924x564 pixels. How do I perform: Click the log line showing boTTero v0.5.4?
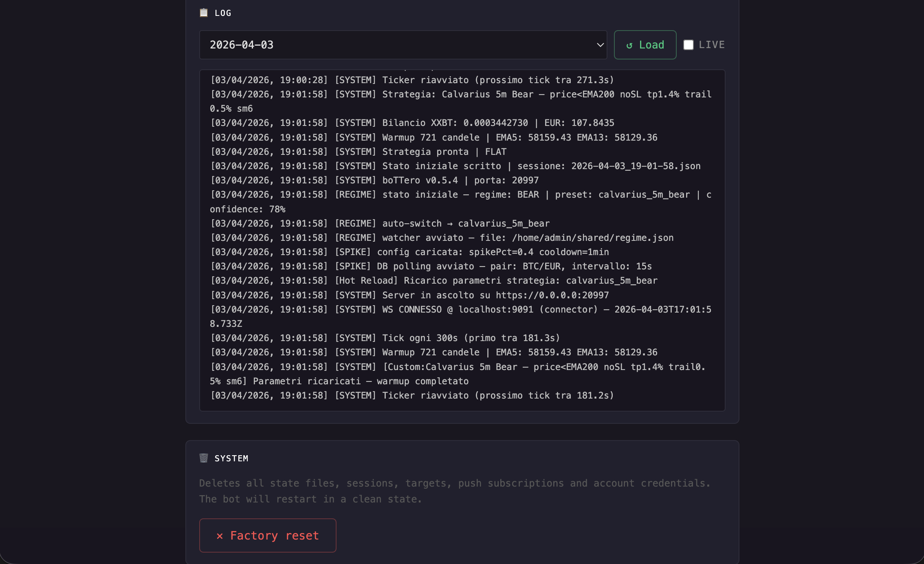374,180
